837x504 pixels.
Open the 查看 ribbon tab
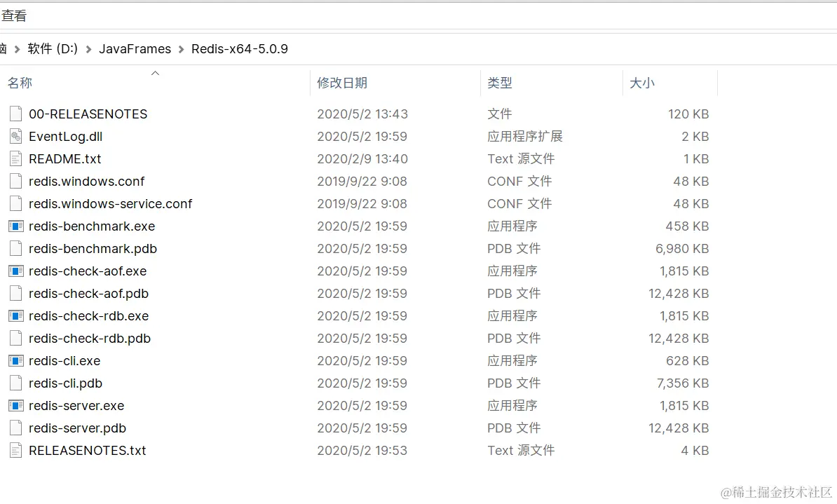point(14,16)
